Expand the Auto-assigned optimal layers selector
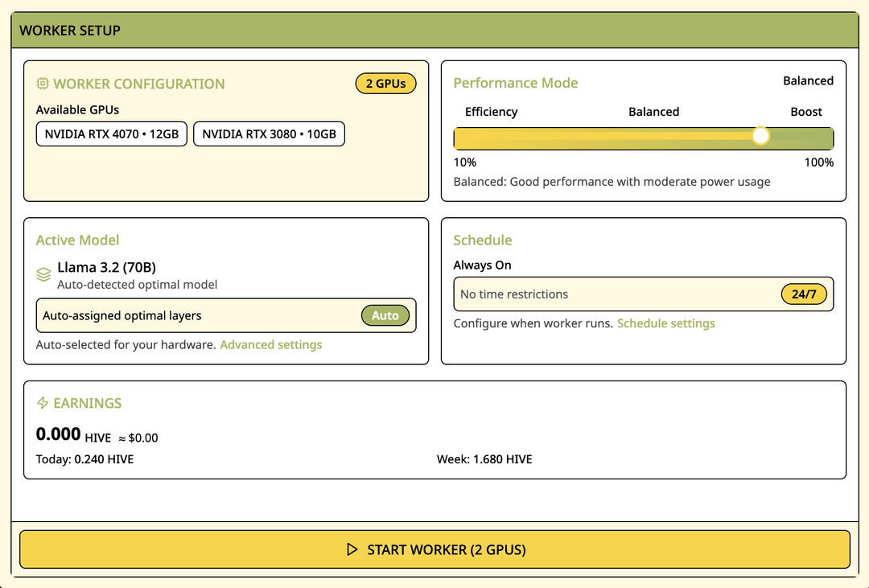The height and width of the screenshot is (588, 869). 225,315
